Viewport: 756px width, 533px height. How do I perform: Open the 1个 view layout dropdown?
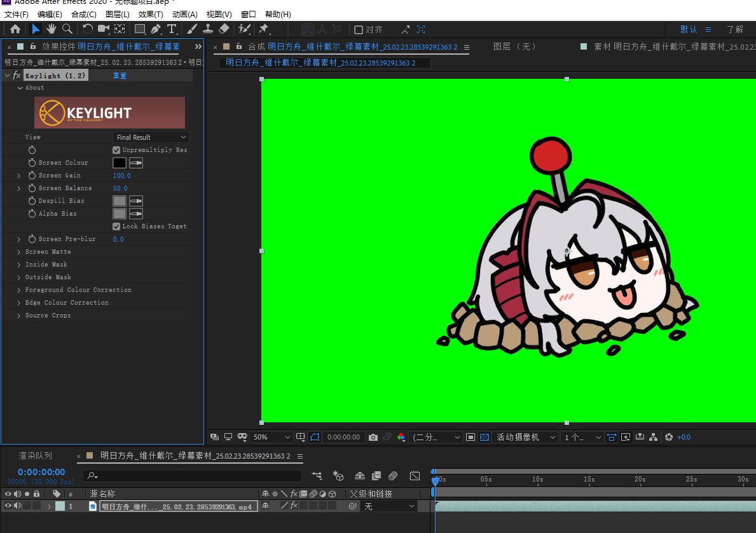(582, 437)
